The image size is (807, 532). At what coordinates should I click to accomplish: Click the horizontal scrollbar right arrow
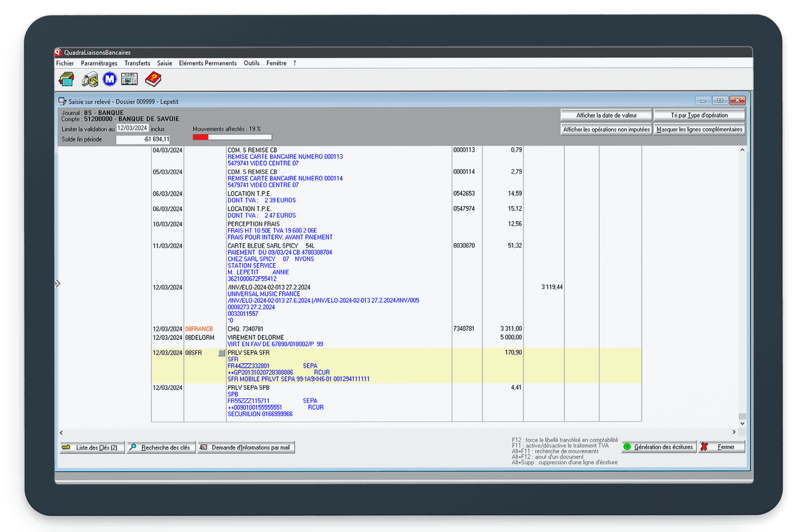tap(734, 432)
